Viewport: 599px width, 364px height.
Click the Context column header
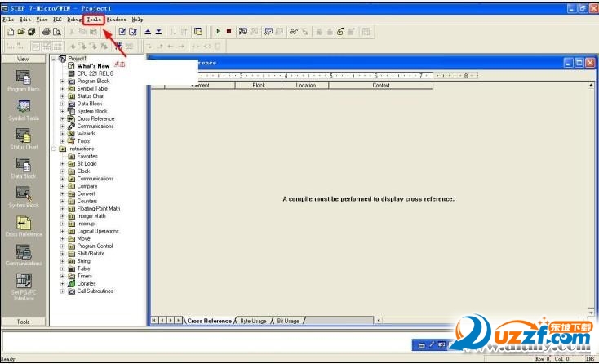point(381,85)
